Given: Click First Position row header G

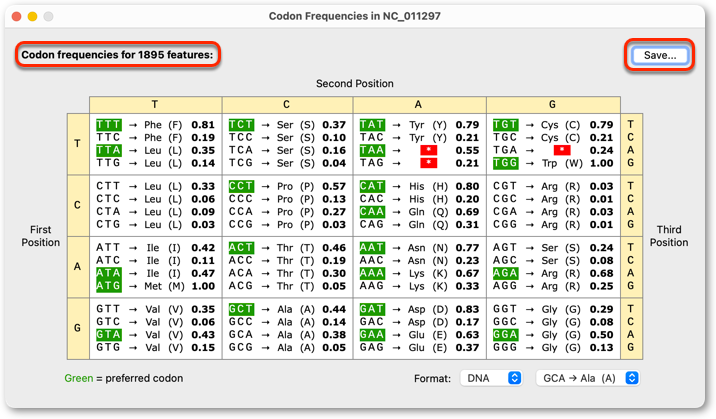Looking at the screenshot, I should tap(78, 328).
